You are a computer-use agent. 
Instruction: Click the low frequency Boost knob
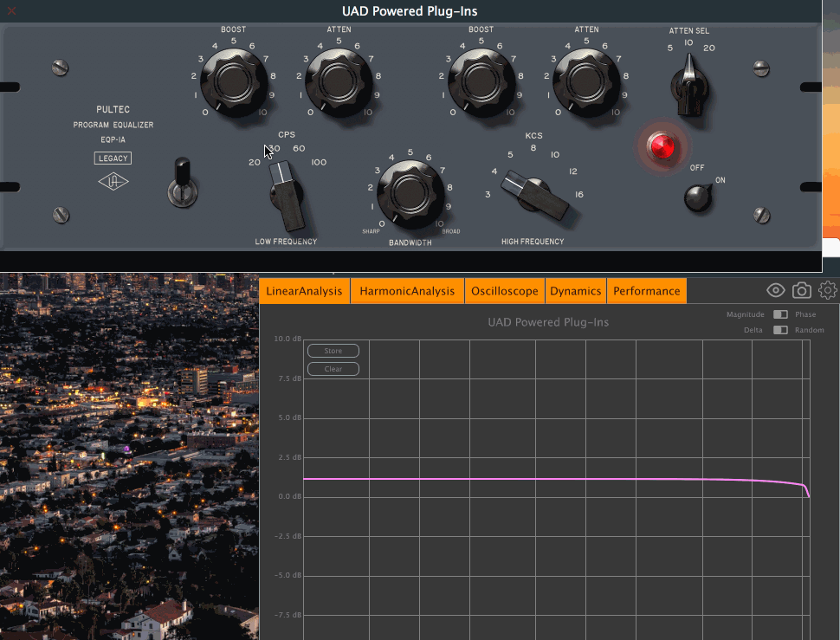[234, 81]
